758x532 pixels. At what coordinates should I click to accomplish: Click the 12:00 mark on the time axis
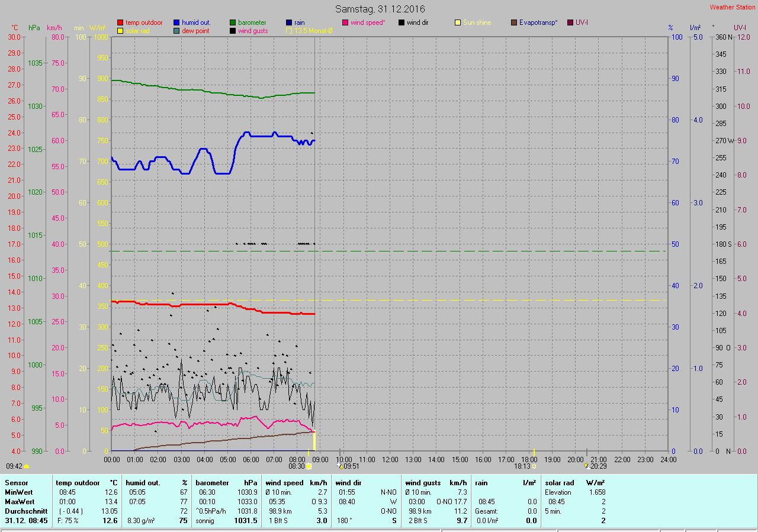click(390, 459)
